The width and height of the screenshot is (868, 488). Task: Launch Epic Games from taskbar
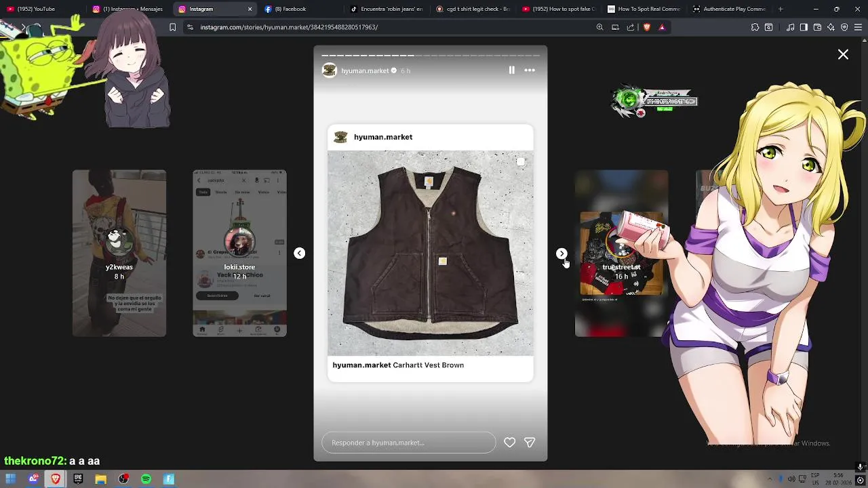click(x=78, y=479)
